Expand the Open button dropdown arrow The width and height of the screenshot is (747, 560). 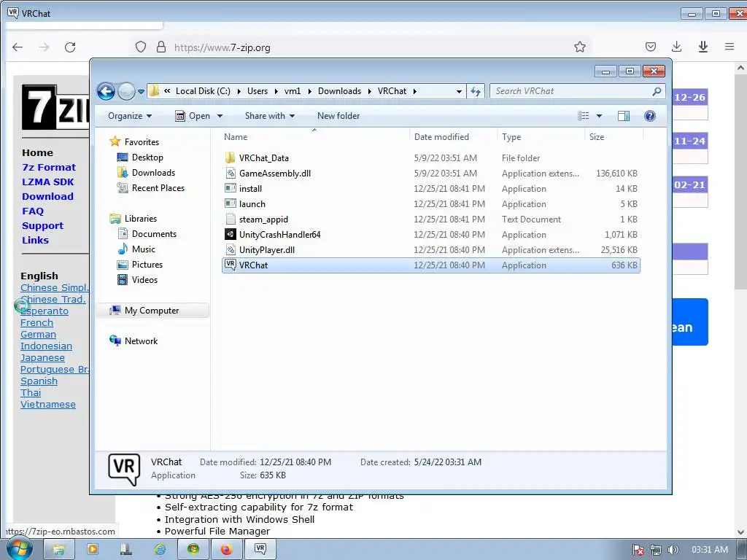pos(220,116)
